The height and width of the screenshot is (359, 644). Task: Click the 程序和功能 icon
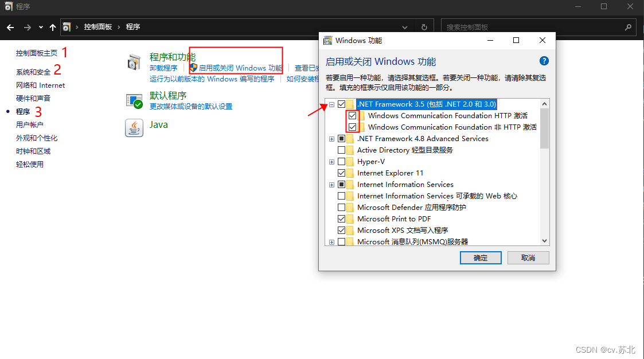pyautogui.click(x=134, y=62)
